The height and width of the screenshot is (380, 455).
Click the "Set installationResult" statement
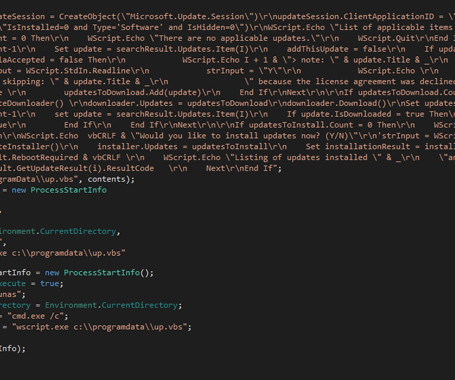(x=358, y=147)
